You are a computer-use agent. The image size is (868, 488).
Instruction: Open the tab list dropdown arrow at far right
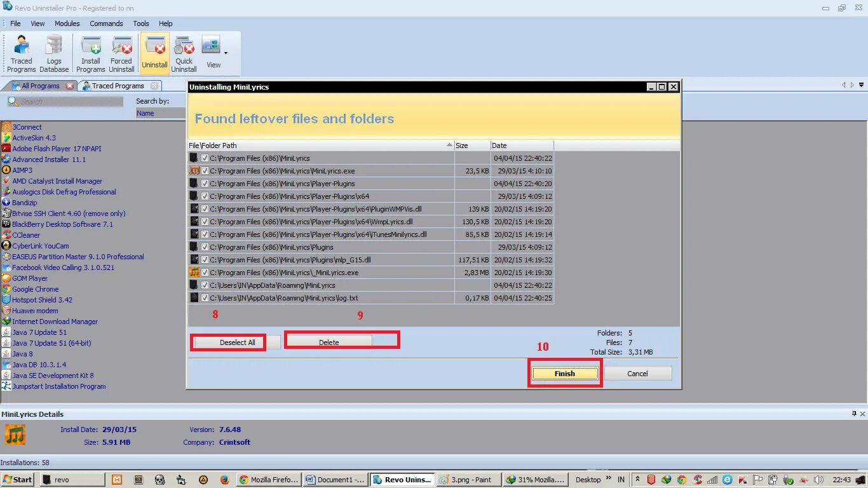[862, 85]
